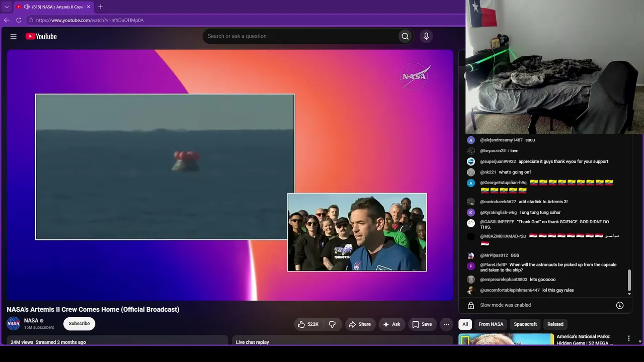Click @GeorgeEstupiñan-h9q avatar in chat

pyautogui.click(x=471, y=183)
